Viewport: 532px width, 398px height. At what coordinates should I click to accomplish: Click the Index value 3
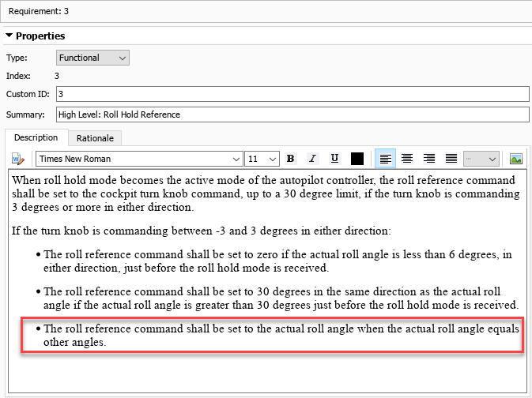(x=57, y=76)
